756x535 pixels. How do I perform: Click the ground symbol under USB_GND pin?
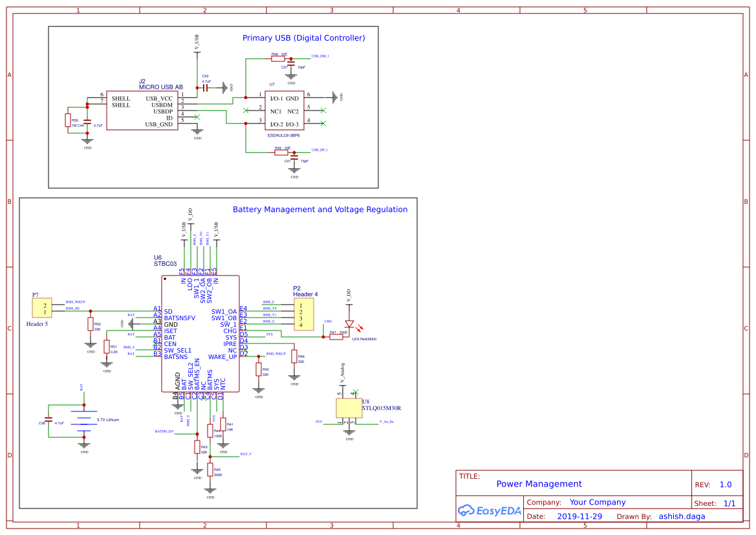click(x=197, y=131)
